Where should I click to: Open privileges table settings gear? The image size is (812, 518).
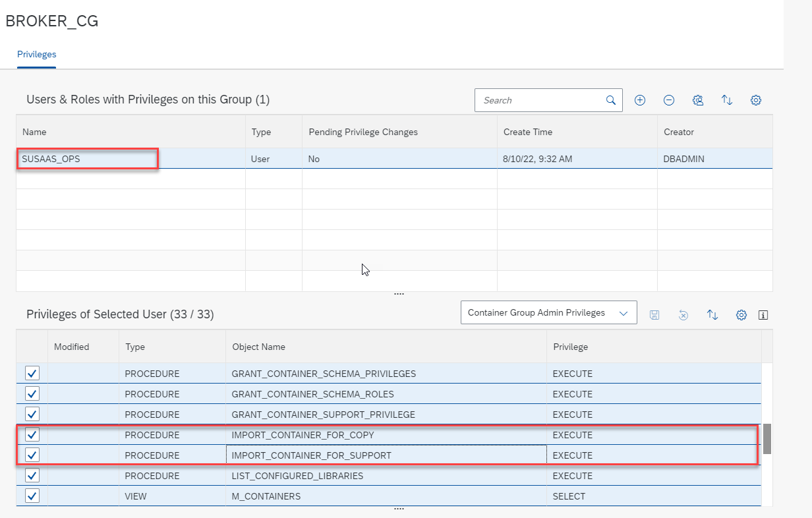[x=741, y=314]
